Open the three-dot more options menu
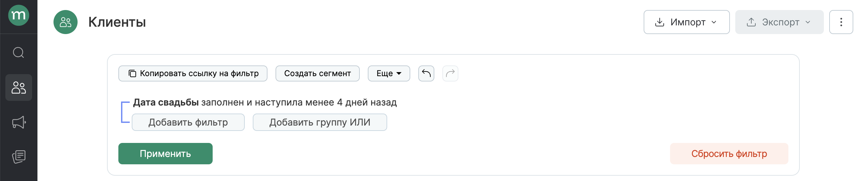This screenshot has height=181, width=868. (x=841, y=22)
